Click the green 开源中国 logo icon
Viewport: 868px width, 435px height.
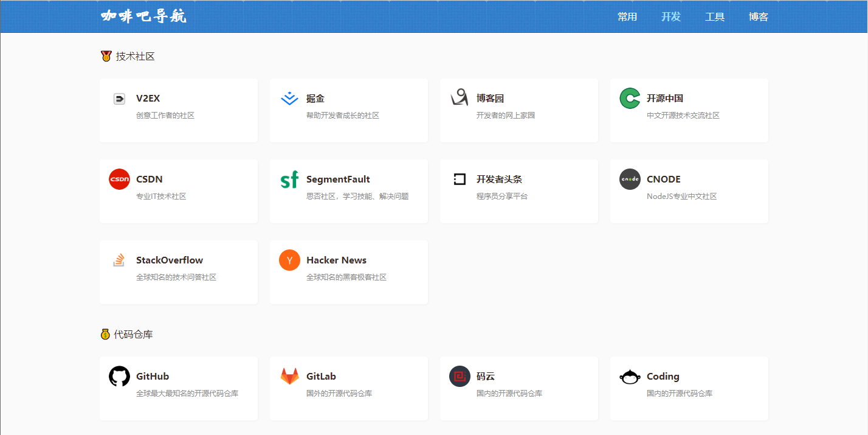click(x=630, y=98)
